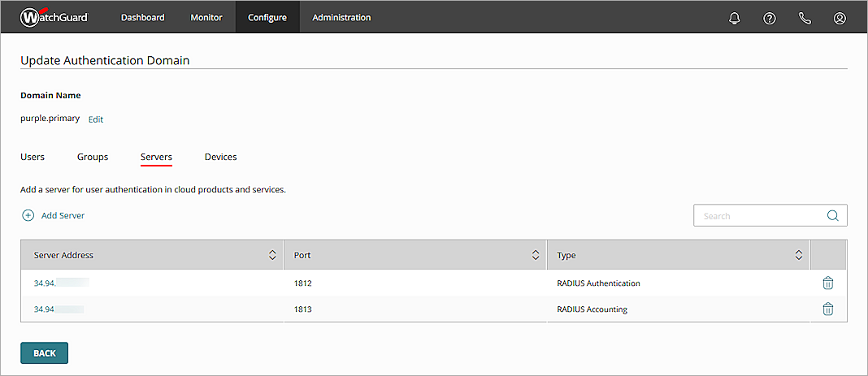Click Edit next to purple.primary

pyautogui.click(x=96, y=119)
